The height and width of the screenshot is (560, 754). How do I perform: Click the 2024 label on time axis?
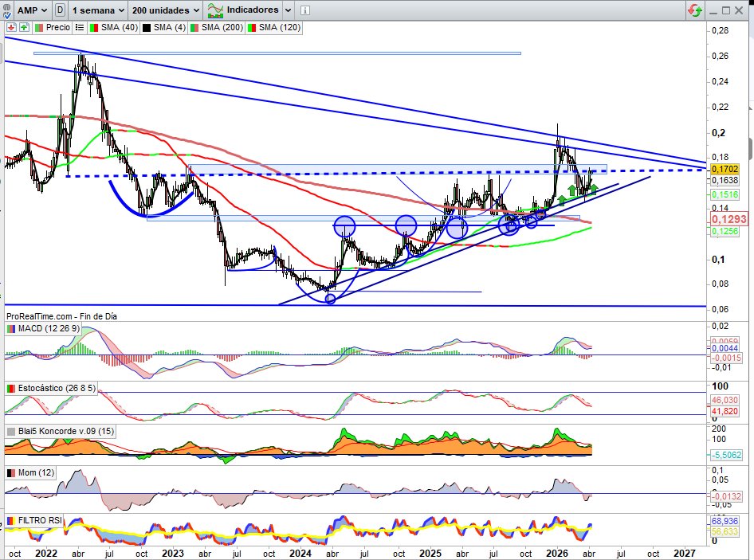(x=300, y=554)
